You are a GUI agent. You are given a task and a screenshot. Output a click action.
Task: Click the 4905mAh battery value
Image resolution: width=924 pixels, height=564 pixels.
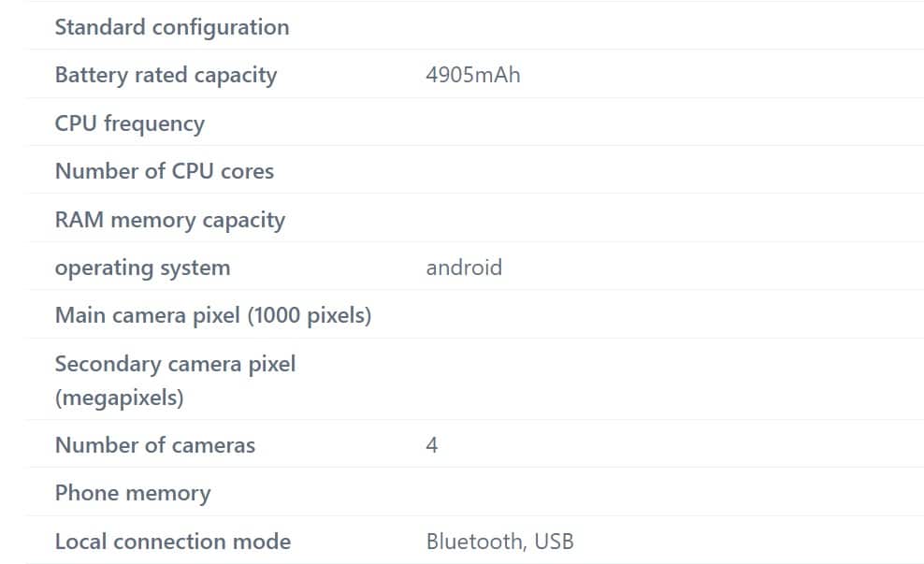(x=473, y=76)
